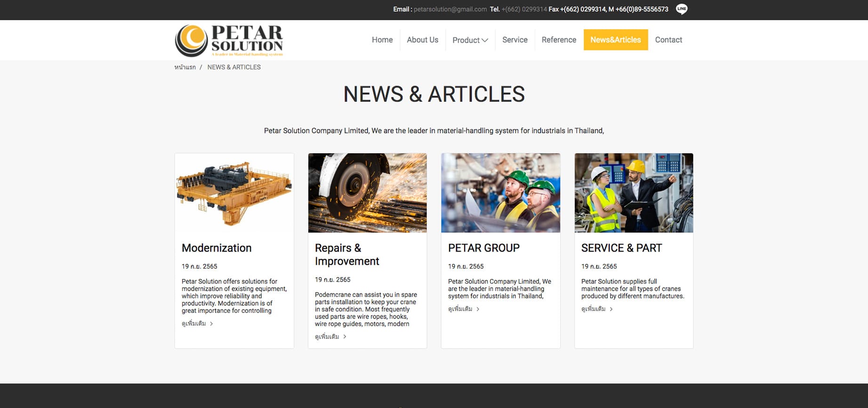Image resolution: width=868 pixels, height=408 pixels.
Task: Open the Service menu item
Action: [514, 40]
